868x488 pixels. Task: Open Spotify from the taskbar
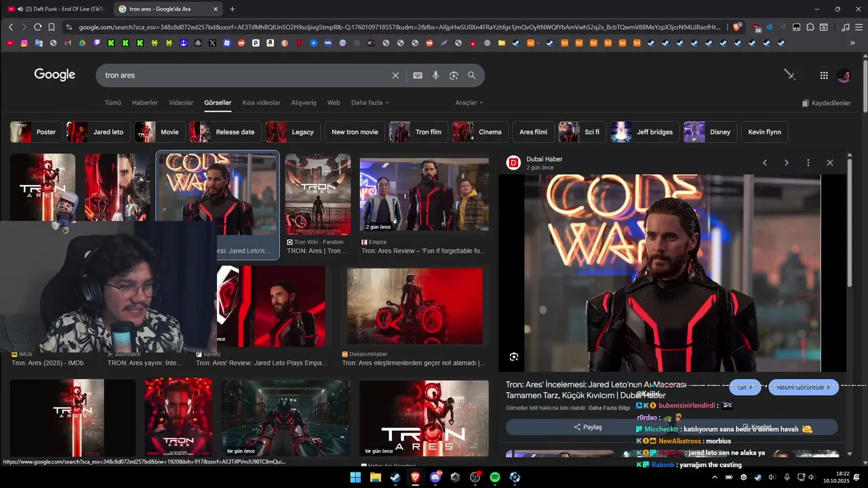pyautogui.click(x=495, y=477)
